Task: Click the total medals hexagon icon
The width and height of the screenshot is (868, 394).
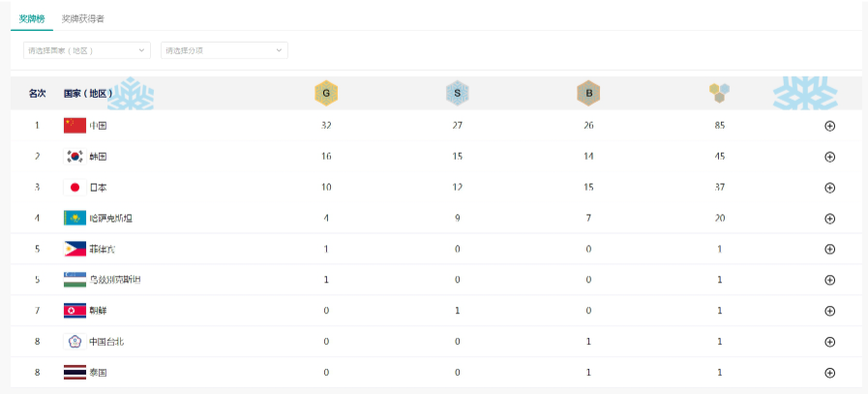Action: point(719,93)
